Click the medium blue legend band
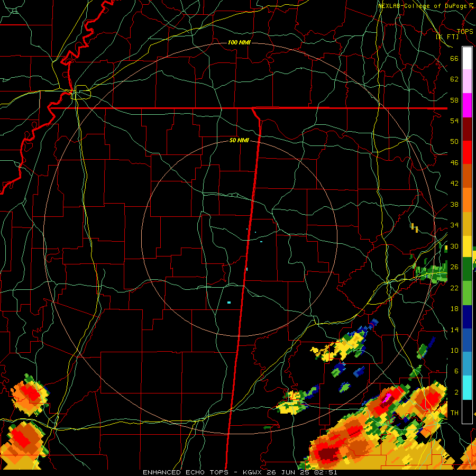Image resolution: width=476 pixels, height=476 pixels. (x=467, y=340)
